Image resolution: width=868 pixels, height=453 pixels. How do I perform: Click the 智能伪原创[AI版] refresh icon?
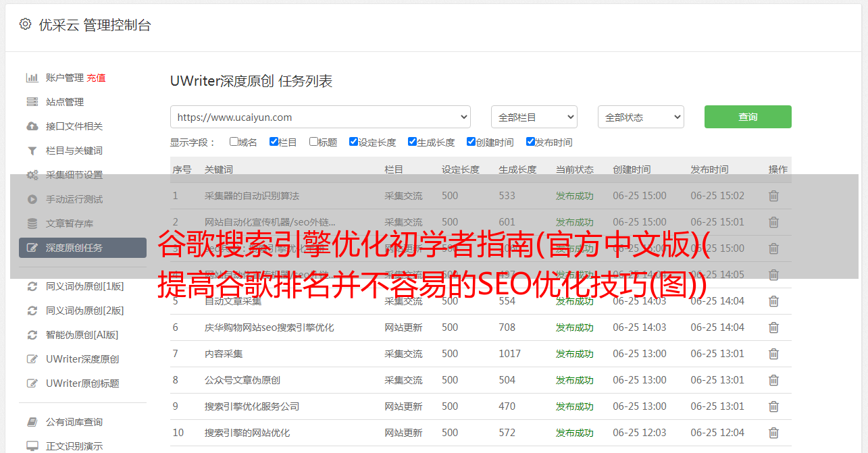pyautogui.click(x=32, y=335)
